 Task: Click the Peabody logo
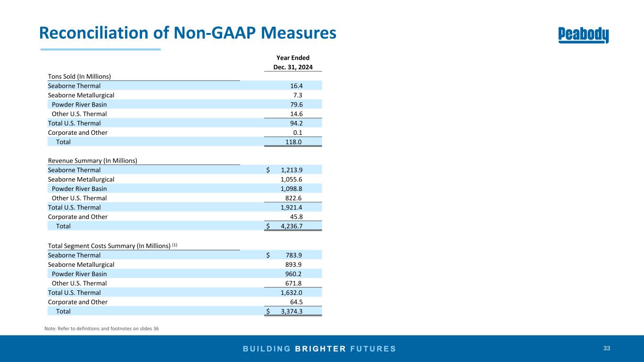click(x=584, y=35)
